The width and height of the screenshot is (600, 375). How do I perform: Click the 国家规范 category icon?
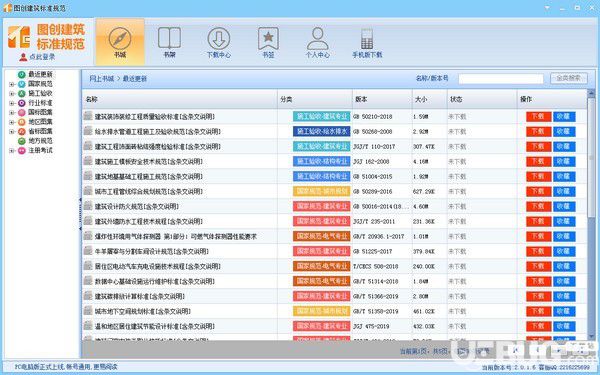(x=22, y=84)
